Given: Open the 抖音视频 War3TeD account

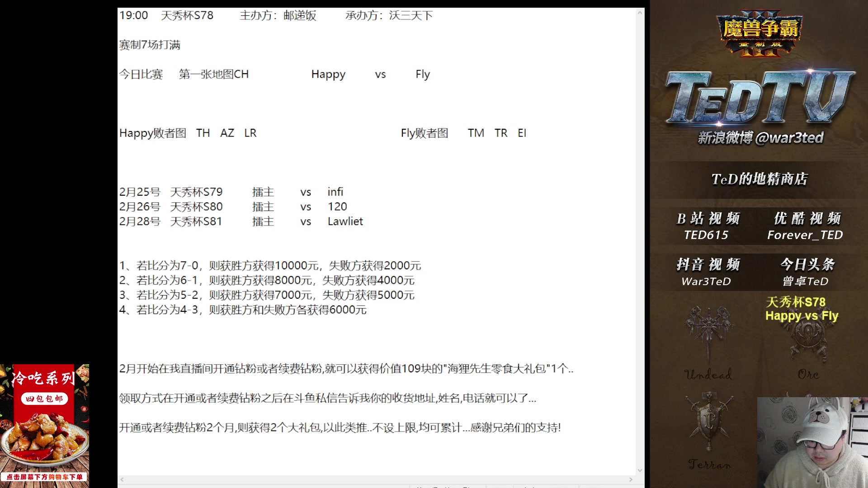Looking at the screenshot, I should tap(708, 273).
